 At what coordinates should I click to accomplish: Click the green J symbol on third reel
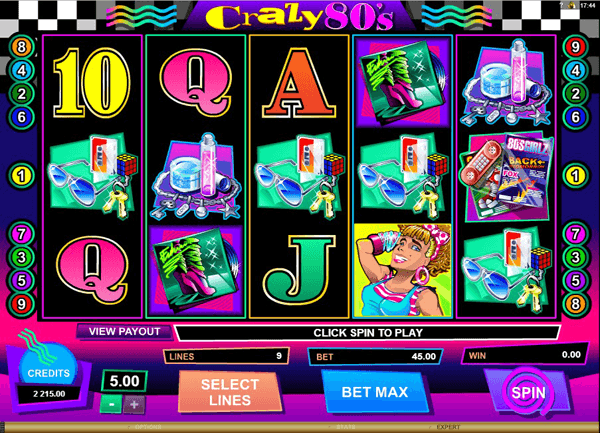click(x=299, y=270)
